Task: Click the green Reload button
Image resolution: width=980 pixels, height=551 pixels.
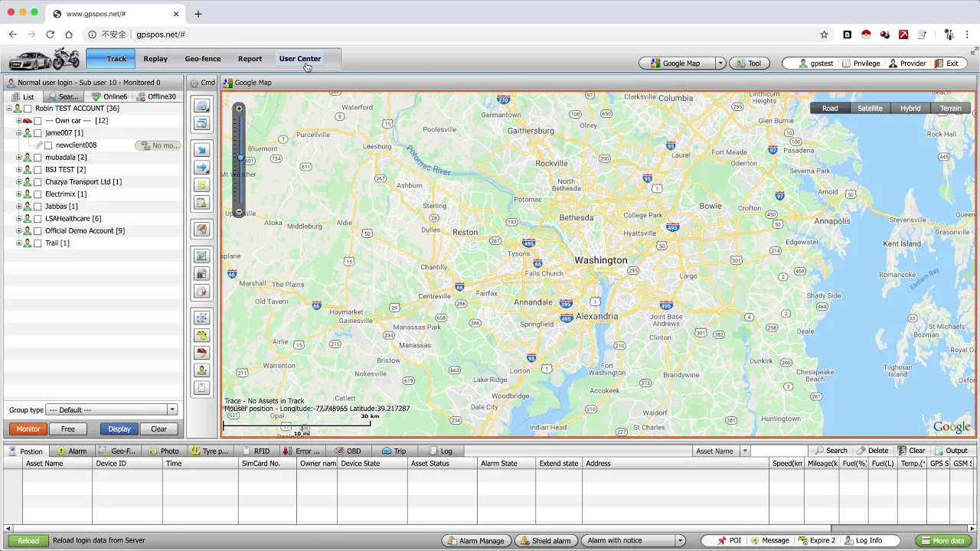Action: click(x=28, y=541)
